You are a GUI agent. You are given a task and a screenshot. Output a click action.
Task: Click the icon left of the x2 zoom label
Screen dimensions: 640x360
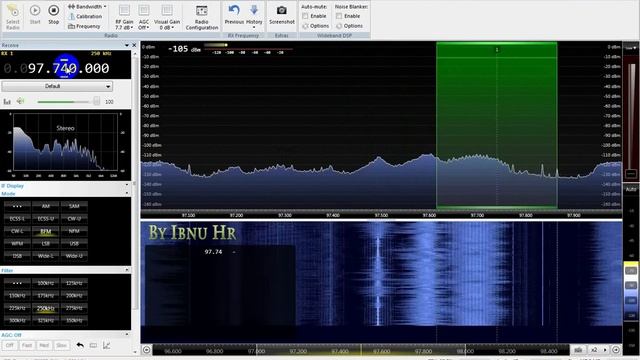click(x=578, y=350)
